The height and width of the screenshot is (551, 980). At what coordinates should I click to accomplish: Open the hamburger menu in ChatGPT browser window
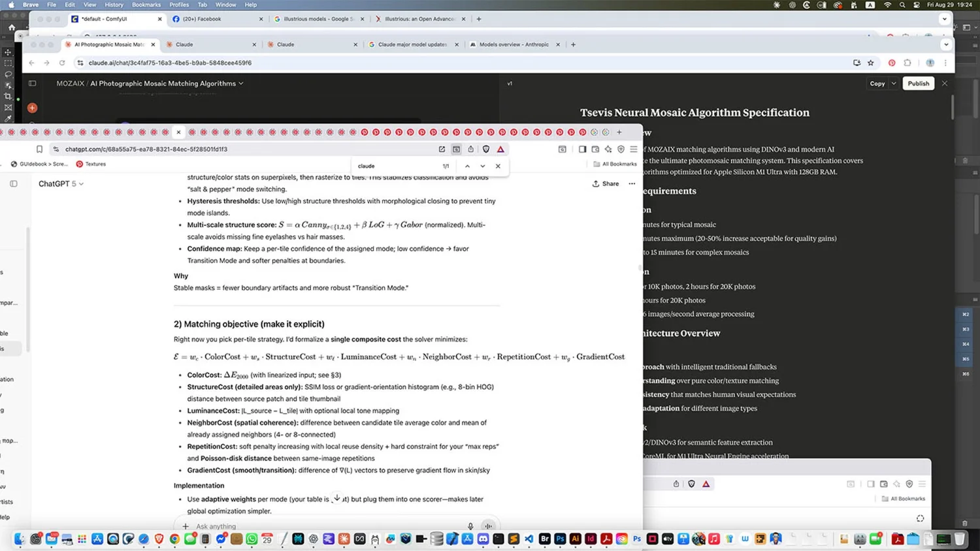(634, 150)
